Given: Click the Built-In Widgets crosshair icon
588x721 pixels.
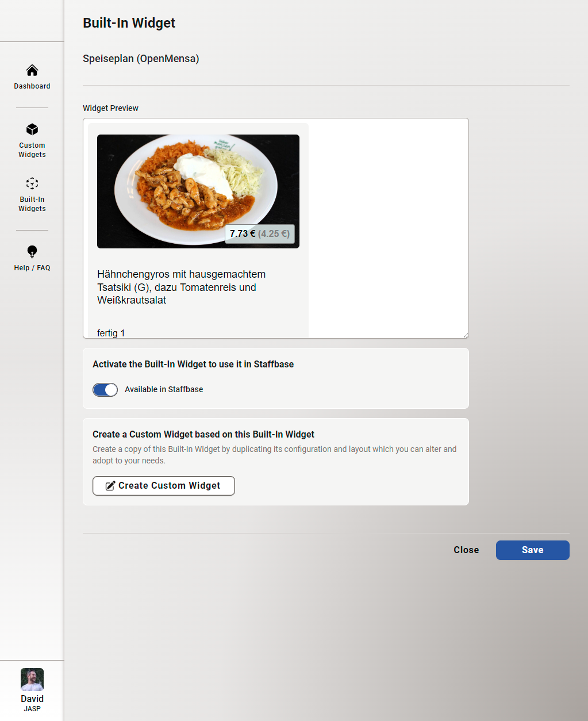Looking at the screenshot, I should coord(32,183).
